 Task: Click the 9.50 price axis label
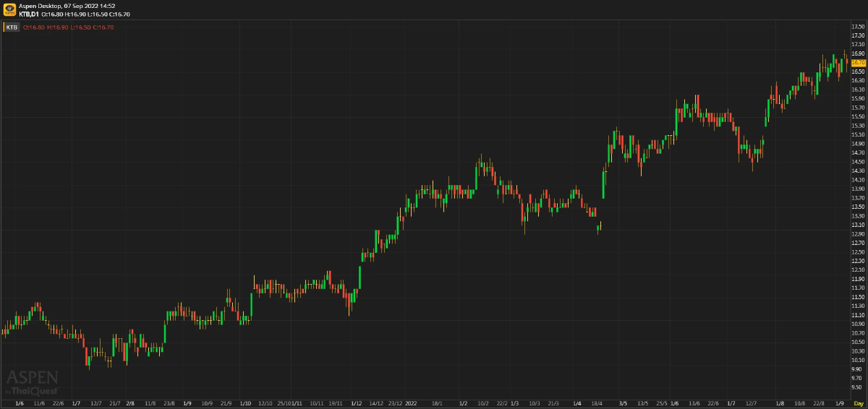coord(858,387)
